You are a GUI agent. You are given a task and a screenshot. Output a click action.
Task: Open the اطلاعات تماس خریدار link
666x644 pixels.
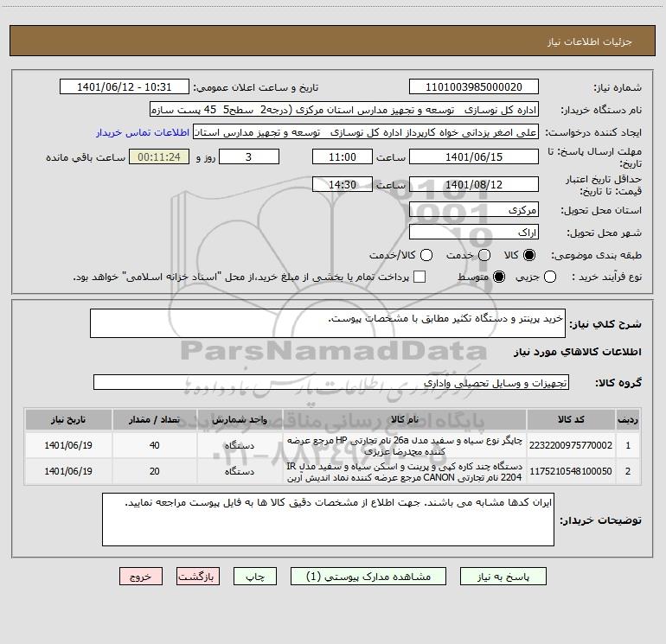click(143, 132)
